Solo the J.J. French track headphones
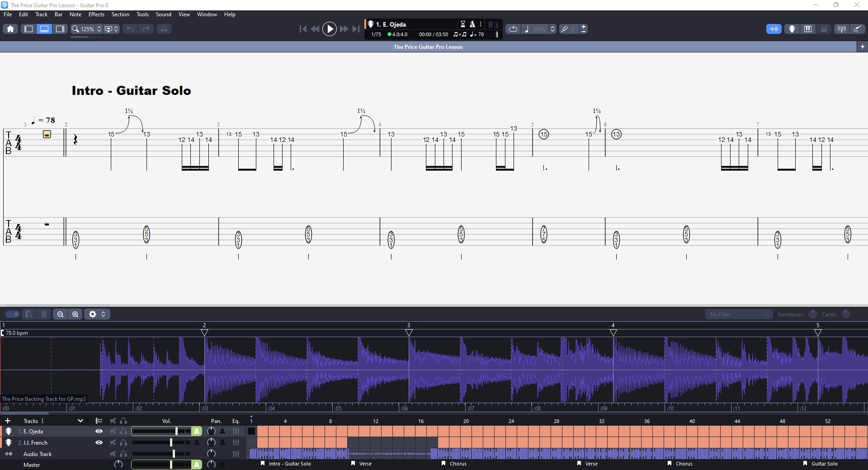Viewport: 868px width, 470px height. [x=123, y=442]
